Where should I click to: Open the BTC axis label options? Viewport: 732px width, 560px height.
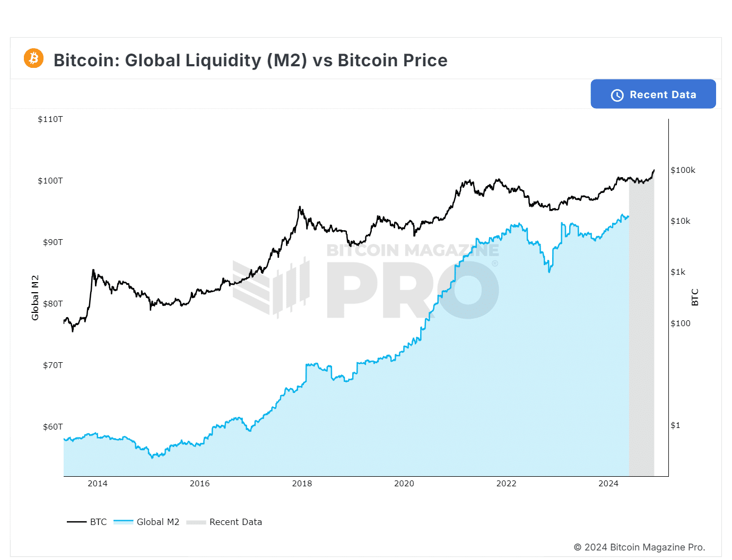(695, 296)
